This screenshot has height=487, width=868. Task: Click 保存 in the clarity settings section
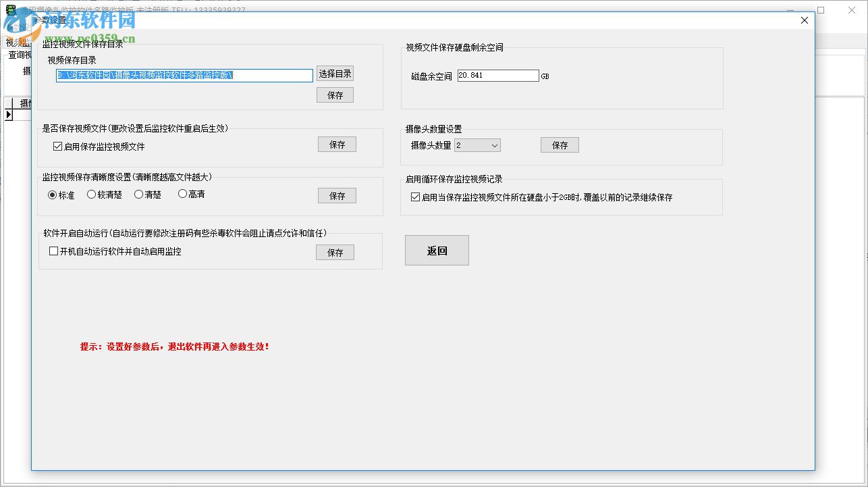[x=336, y=195]
